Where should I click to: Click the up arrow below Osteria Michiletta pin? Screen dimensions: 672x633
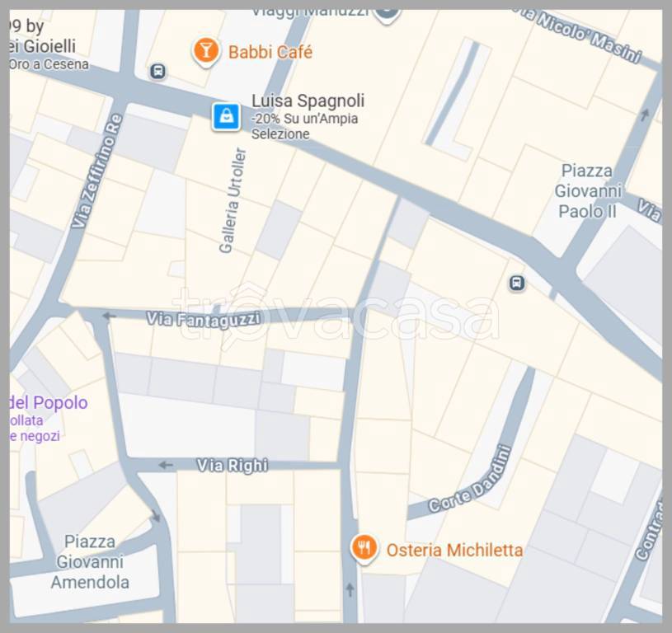click(x=350, y=590)
